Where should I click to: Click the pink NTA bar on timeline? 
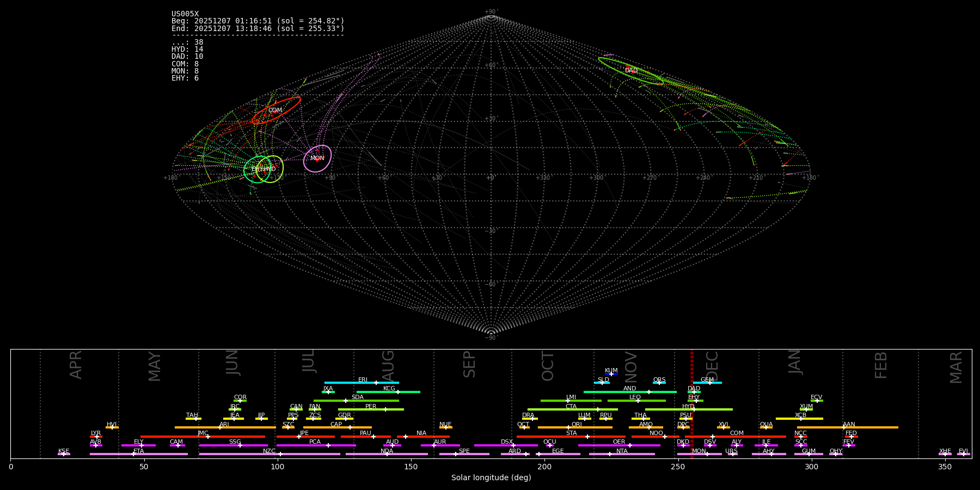pos(622,454)
